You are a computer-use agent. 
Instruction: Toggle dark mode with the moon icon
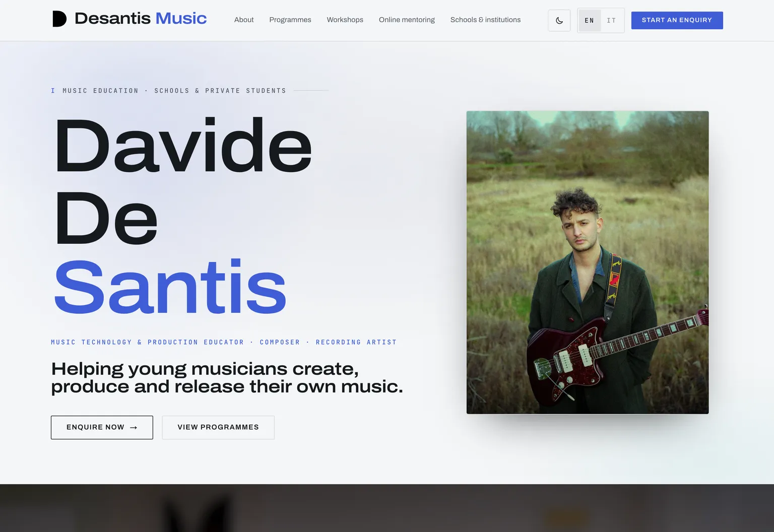tap(559, 21)
